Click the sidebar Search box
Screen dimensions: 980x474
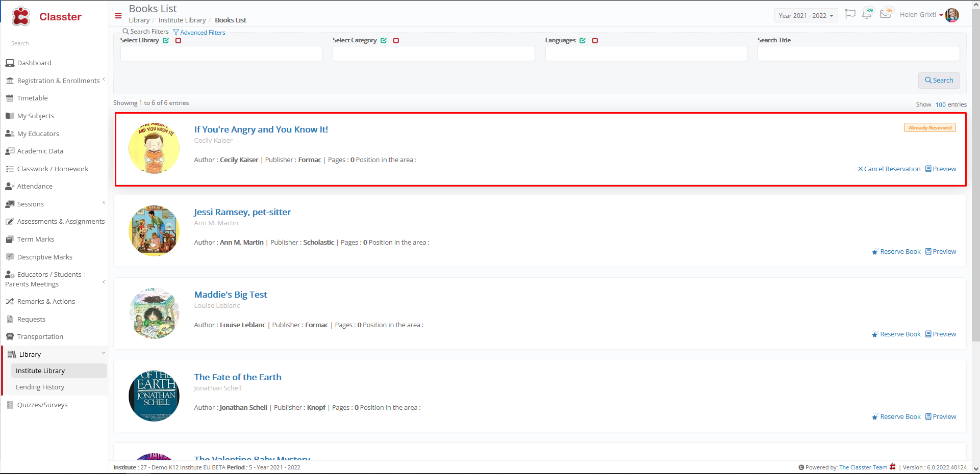click(x=54, y=44)
